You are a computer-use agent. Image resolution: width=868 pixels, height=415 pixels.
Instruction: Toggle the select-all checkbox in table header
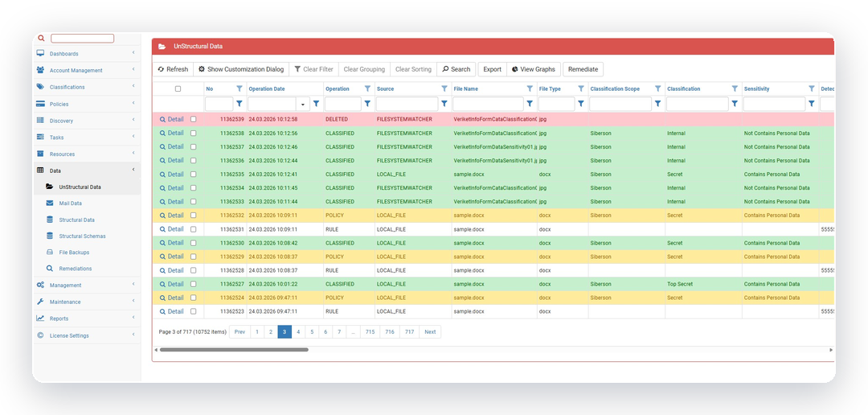pyautogui.click(x=178, y=88)
